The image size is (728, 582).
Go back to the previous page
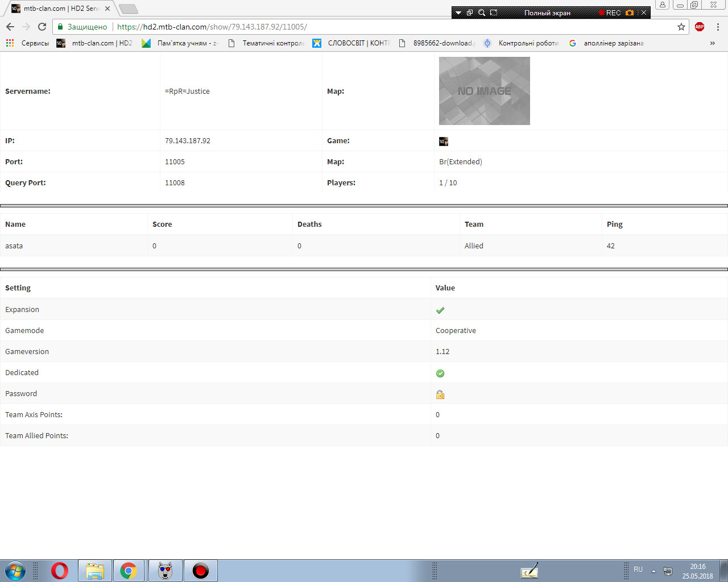point(10,27)
